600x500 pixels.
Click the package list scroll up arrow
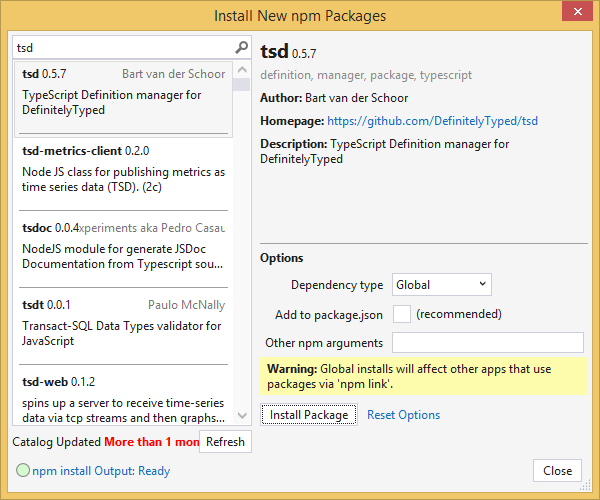[x=241, y=67]
